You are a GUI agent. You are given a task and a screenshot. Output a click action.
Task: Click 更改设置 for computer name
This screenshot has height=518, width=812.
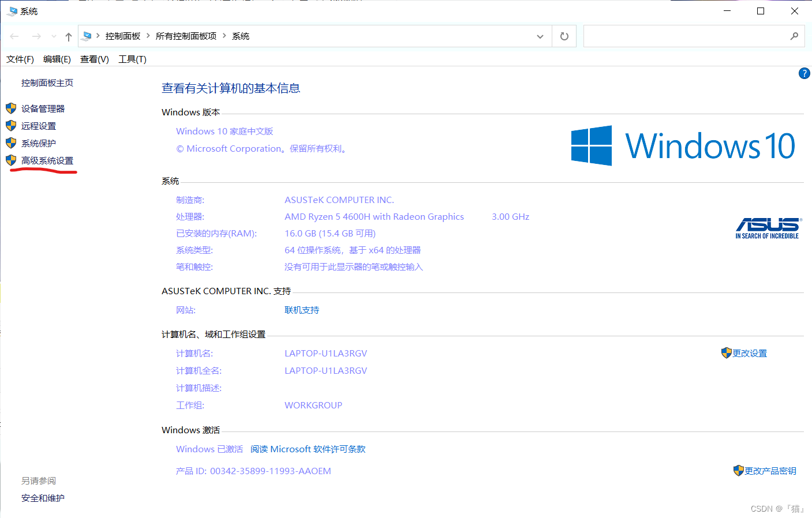pos(750,353)
